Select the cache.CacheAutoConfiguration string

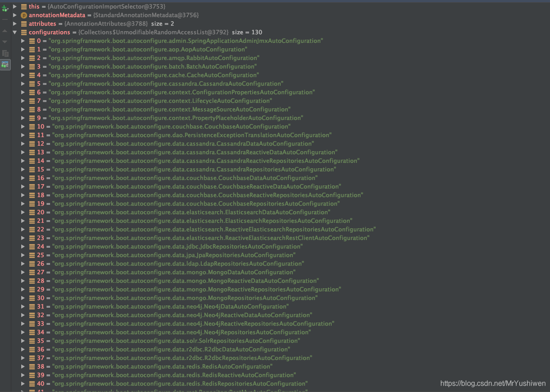(x=153, y=75)
